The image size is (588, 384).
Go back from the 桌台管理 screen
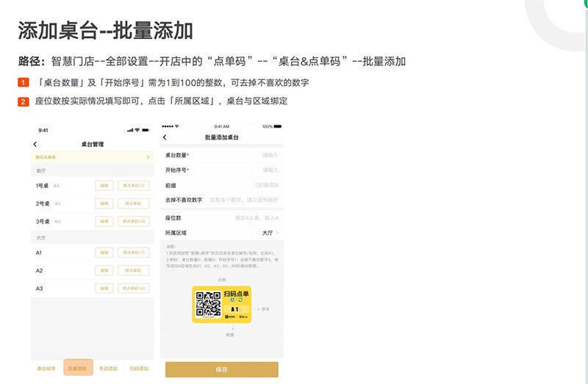click(x=35, y=144)
